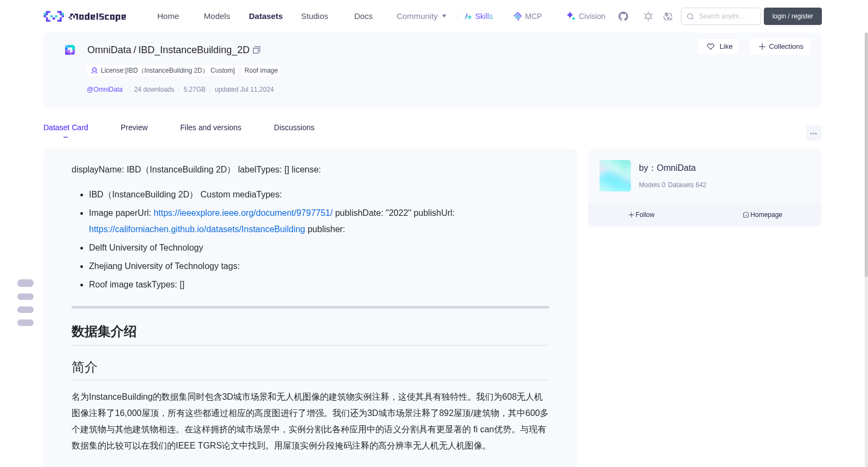The image size is (868, 467).
Task: Jump using the fourth outline navigation pill
Action: 25,323
